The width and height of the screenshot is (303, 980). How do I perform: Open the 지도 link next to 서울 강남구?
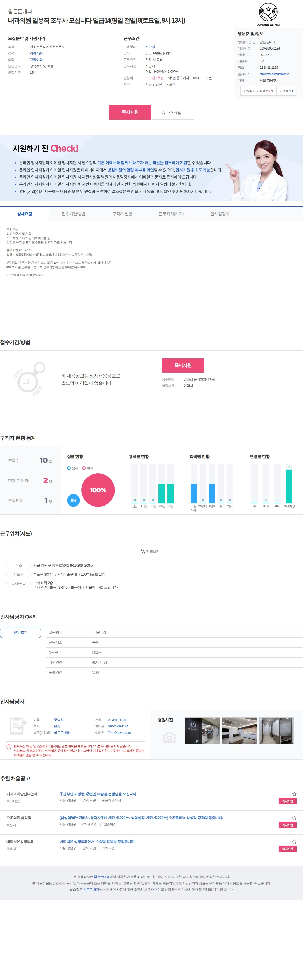171,84
